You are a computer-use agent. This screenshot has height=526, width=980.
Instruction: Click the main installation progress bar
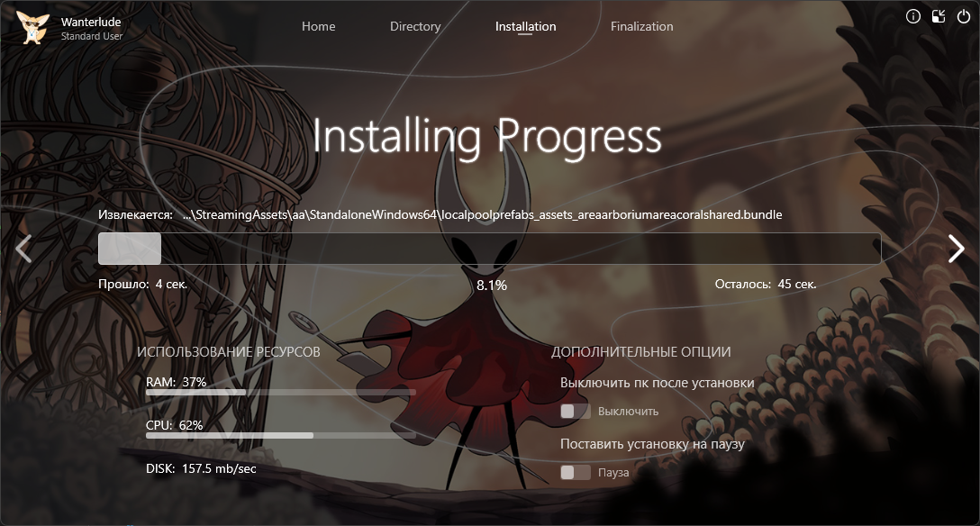tap(489, 249)
